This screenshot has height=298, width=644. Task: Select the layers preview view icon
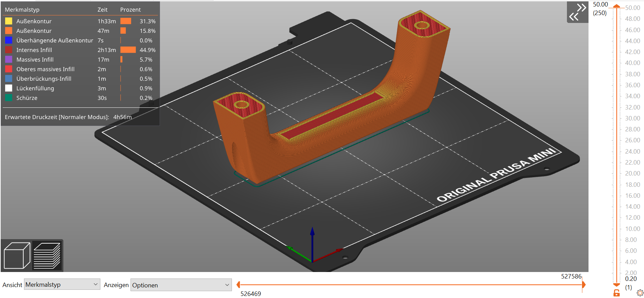[47, 255]
